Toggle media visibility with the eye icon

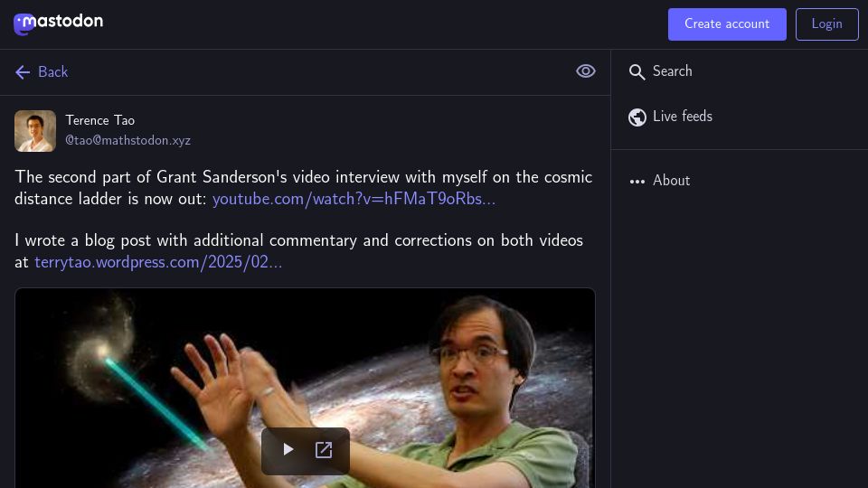click(585, 71)
